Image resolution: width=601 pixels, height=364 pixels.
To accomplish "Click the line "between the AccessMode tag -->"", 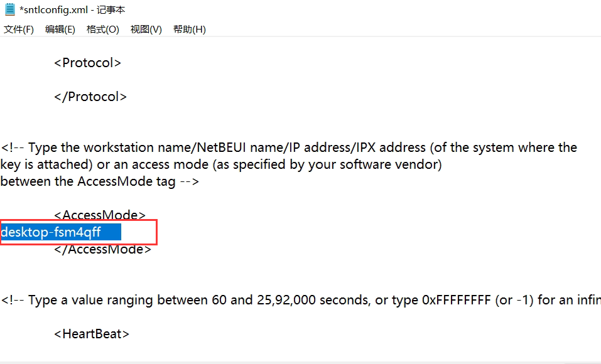I will point(100,181).
